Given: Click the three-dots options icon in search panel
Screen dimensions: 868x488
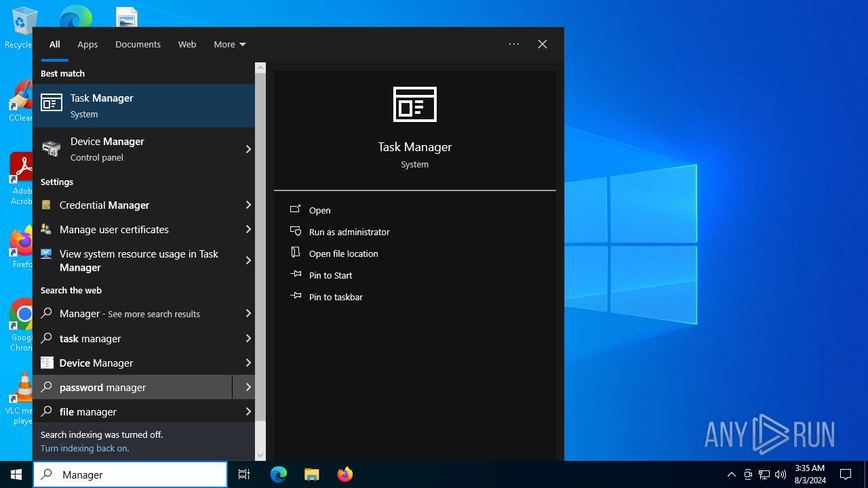Looking at the screenshot, I should click(514, 44).
